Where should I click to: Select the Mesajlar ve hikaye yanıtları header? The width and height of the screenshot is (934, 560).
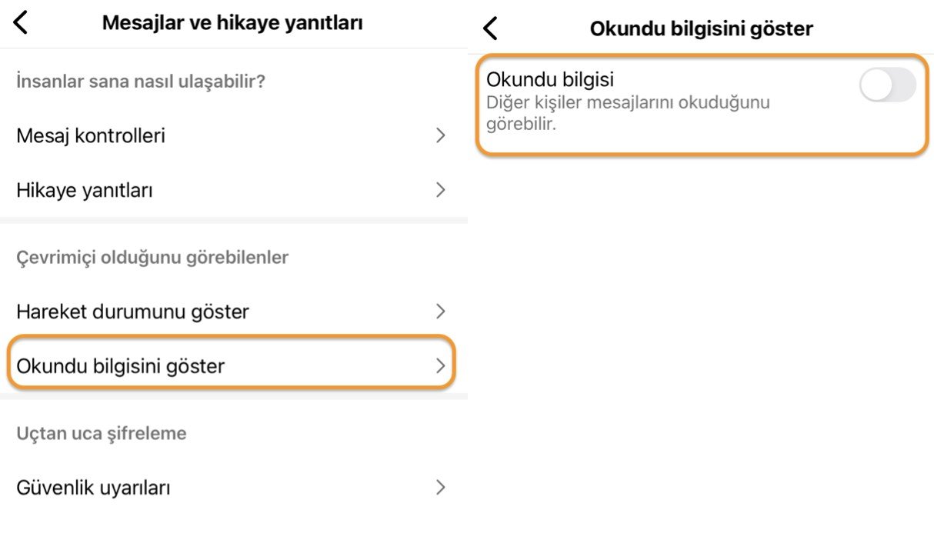click(x=233, y=22)
